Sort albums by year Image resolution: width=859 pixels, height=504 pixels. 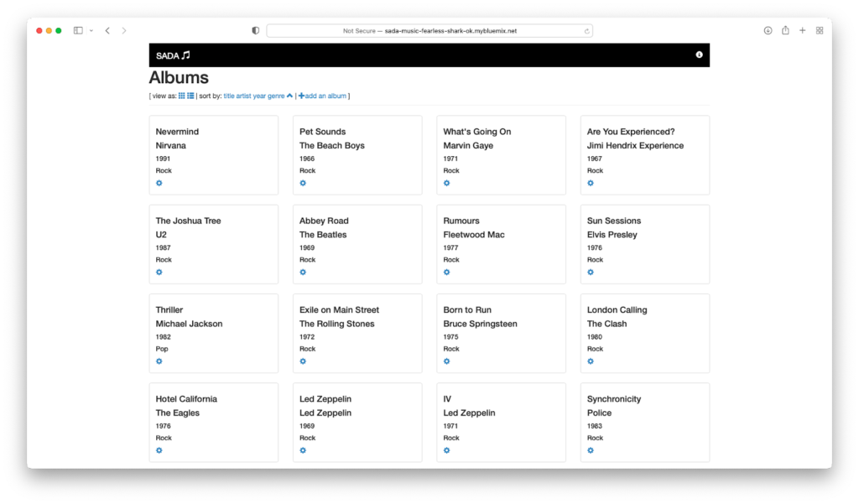pyautogui.click(x=259, y=96)
